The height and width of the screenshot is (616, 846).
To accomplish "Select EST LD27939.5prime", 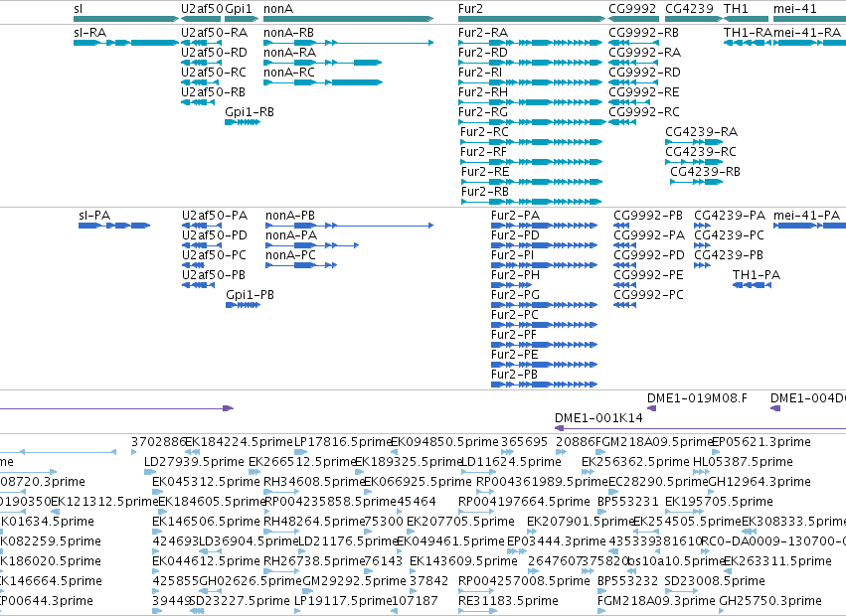I will pyautogui.click(x=150, y=472).
